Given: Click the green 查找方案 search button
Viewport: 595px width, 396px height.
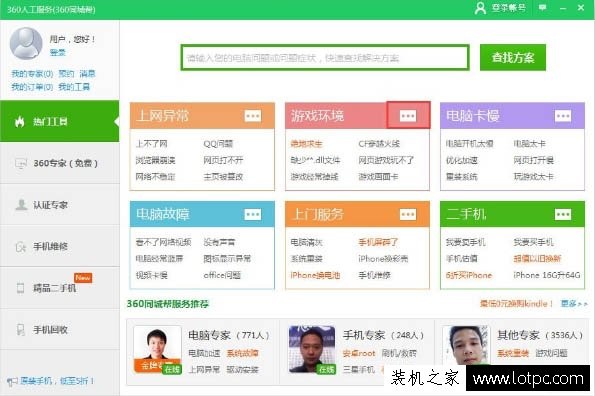Looking at the screenshot, I should coord(513,58).
